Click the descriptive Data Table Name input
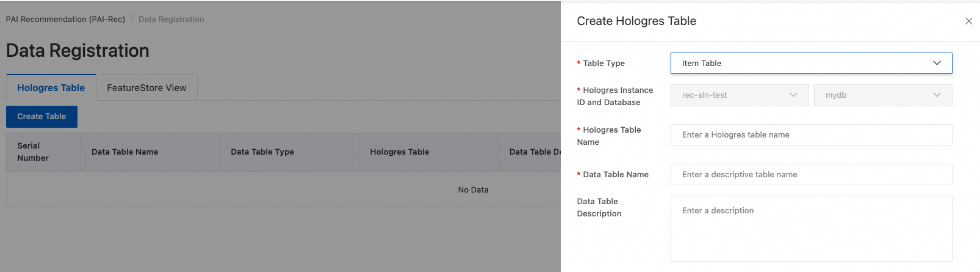 click(810, 174)
